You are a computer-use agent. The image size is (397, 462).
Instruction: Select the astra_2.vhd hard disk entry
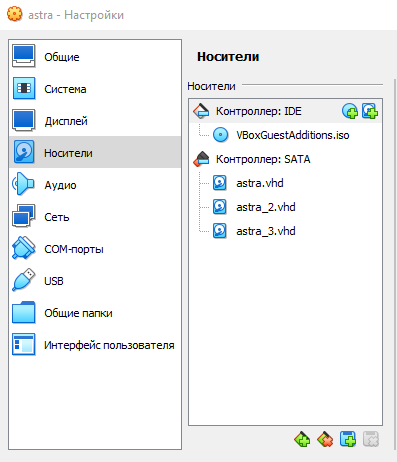pos(285,207)
